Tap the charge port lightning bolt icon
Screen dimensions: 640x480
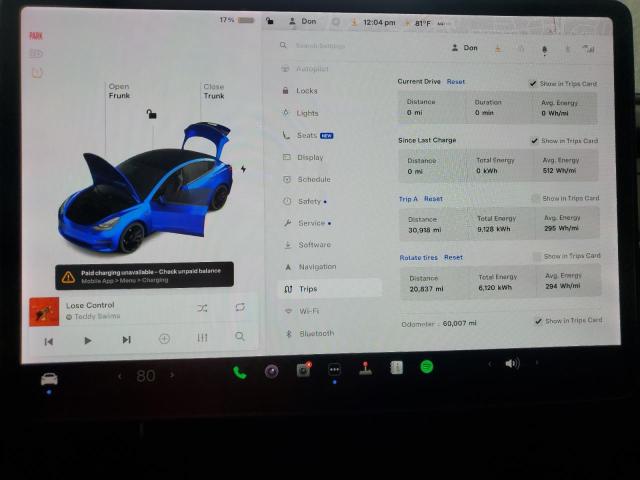click(243, 169)
